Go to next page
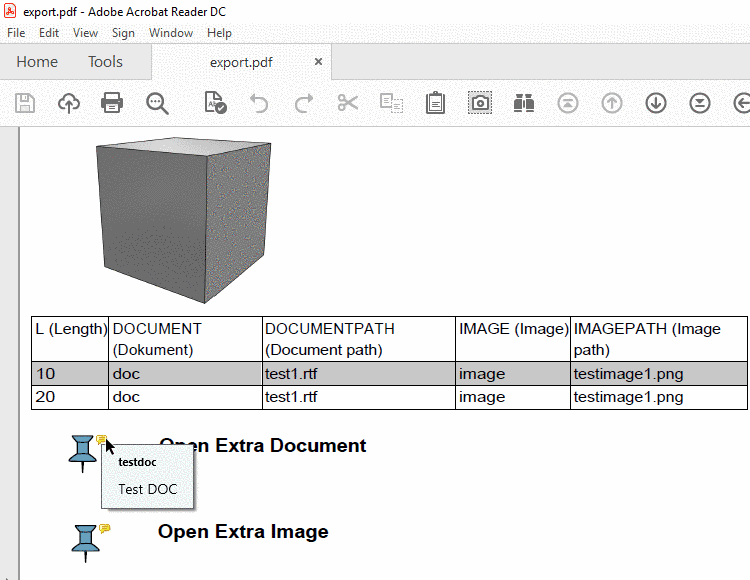 656,103
